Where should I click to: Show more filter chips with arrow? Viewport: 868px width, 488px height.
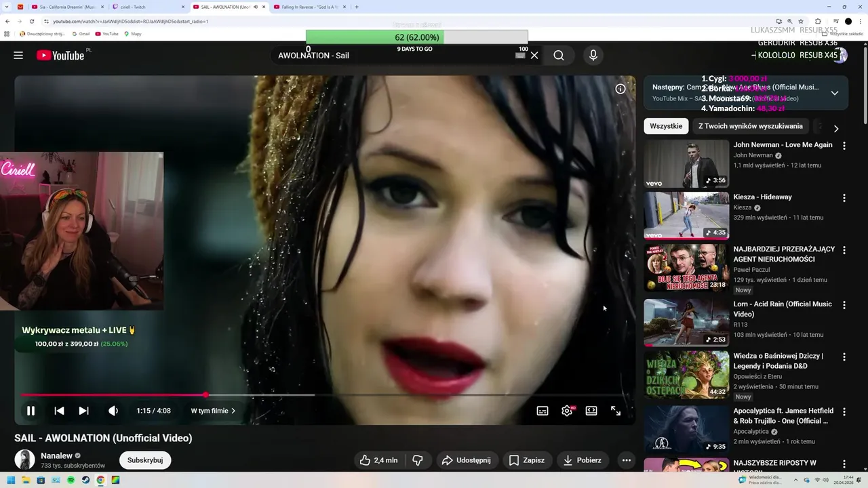[x=835, y=128]
